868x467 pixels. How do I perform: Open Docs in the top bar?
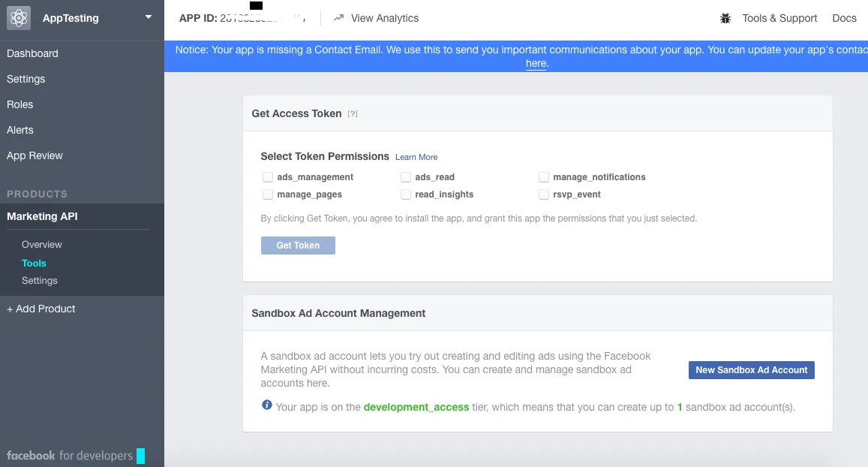(844, 18)
